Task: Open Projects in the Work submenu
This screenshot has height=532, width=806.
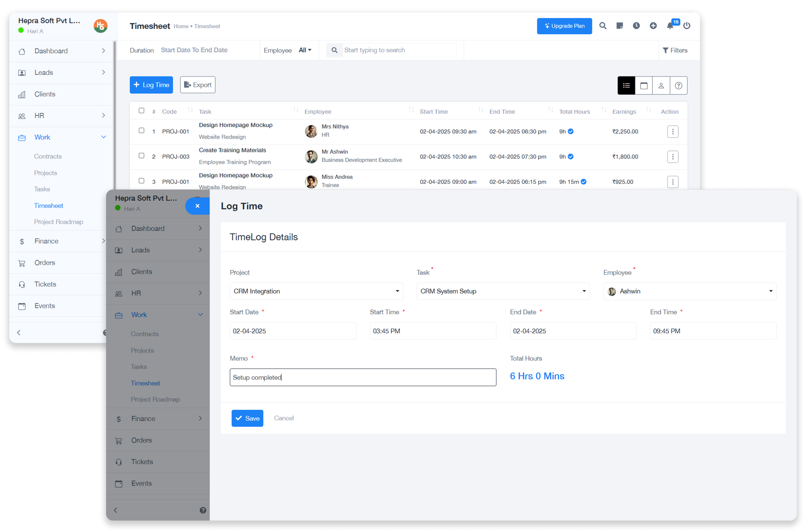Action: click(46, 173)
